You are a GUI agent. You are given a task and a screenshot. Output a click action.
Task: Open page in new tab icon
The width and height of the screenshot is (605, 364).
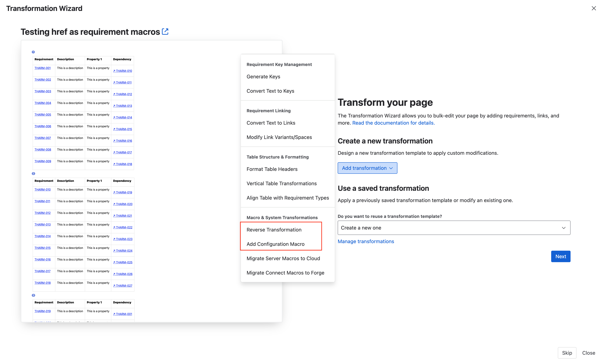(x=165, y=32)
